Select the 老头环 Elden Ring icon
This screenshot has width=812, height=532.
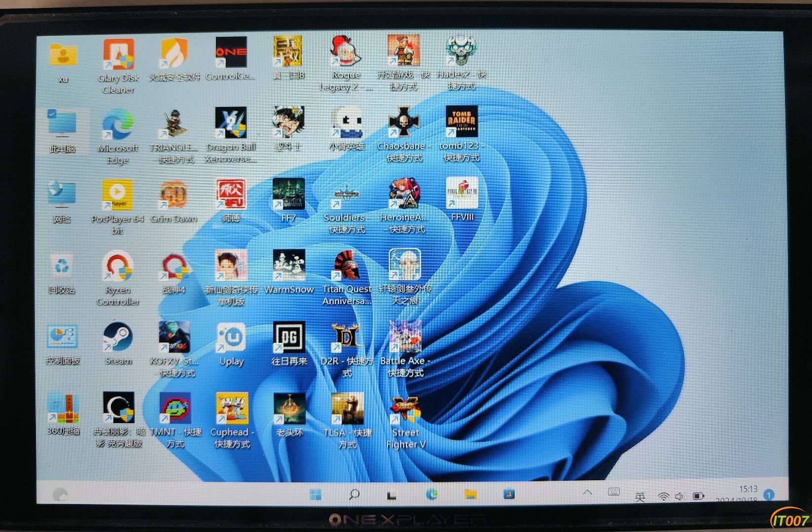[289, 408]
